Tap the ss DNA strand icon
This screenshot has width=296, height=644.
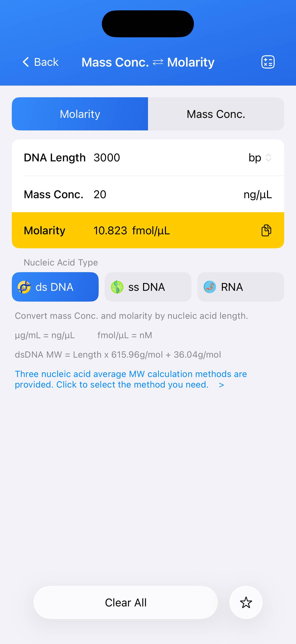click(117, 287)
